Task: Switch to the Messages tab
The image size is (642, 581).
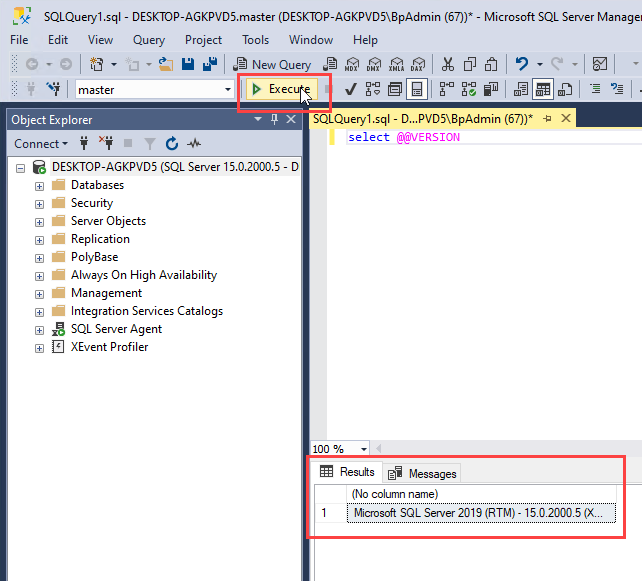Action: tap(422, 473)
